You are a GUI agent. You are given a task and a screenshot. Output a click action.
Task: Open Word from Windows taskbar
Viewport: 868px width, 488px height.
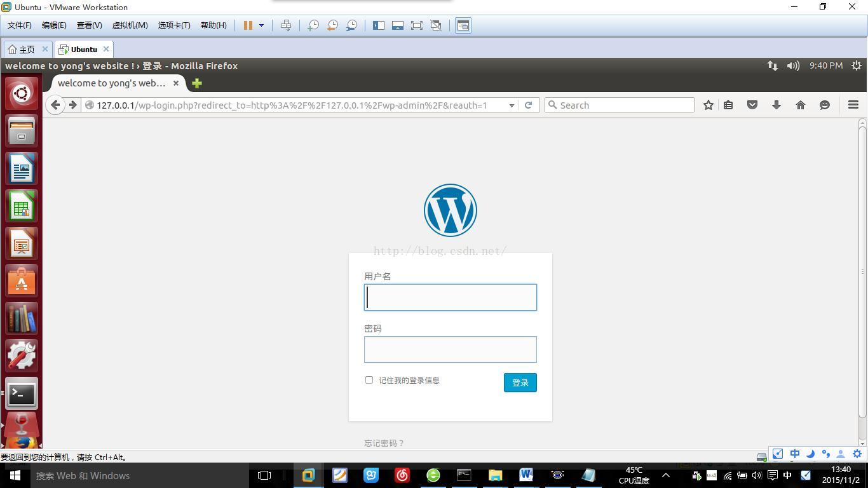pos(526,475)
